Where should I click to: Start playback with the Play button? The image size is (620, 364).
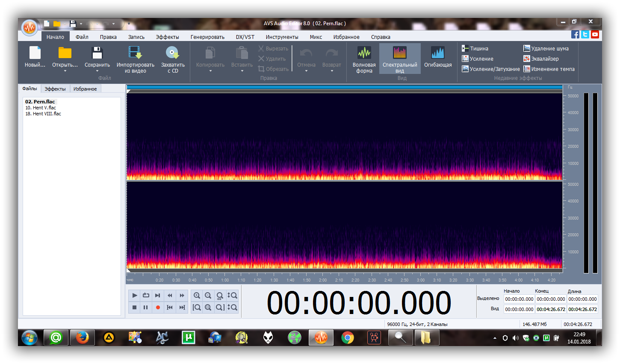[135, 295]
